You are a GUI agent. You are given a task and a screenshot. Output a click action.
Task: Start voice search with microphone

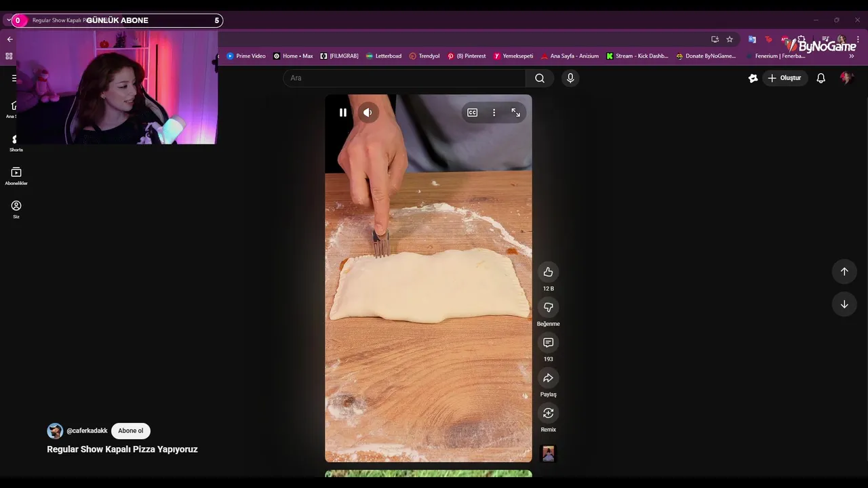[570, 78]
